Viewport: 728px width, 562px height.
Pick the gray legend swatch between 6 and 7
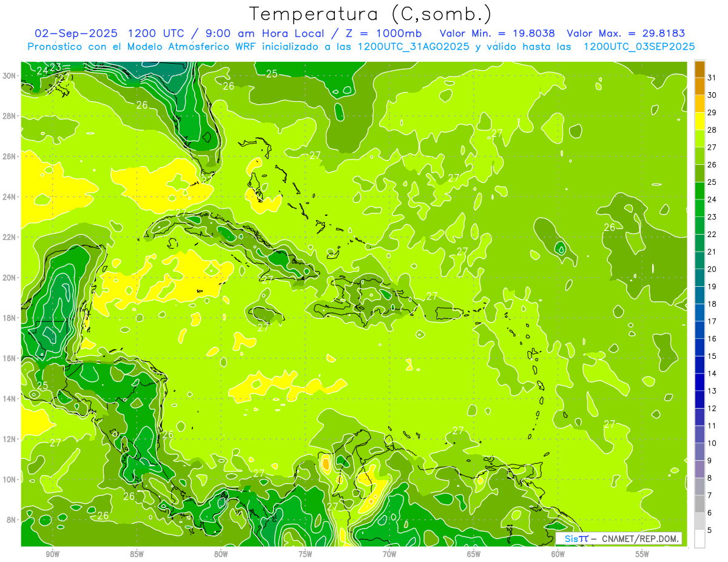[x=699, y=504]
